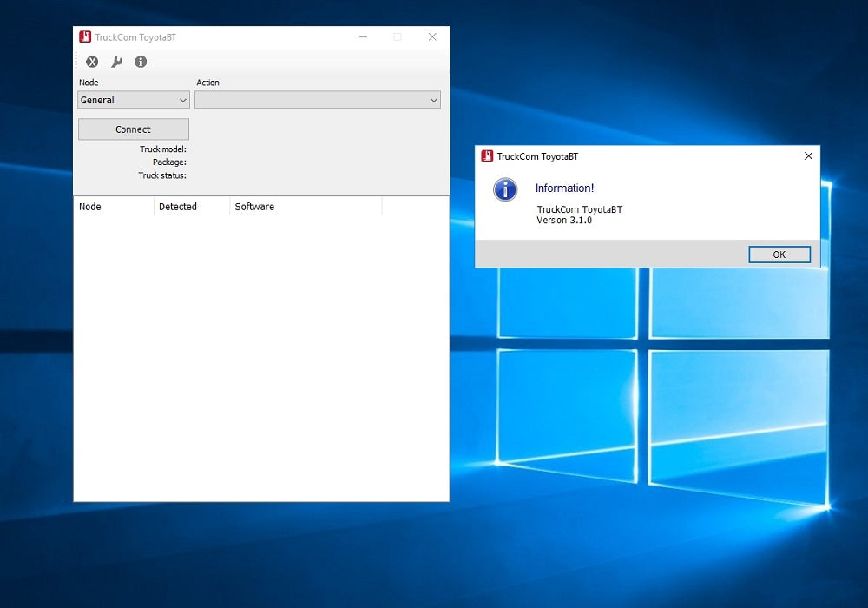
Task: Confirm the dialog with OK
Action: click(x=779, y=254)
